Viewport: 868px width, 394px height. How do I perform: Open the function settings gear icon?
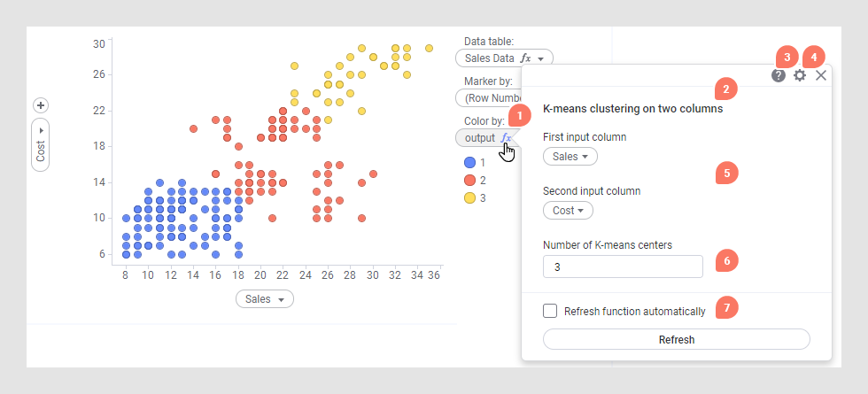tap(800, 76)
